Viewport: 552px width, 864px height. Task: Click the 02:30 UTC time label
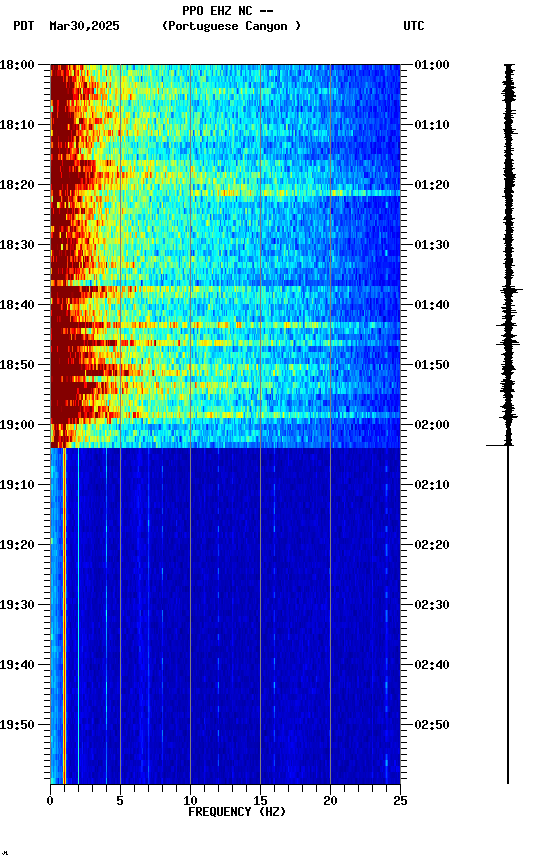[432, 605]
